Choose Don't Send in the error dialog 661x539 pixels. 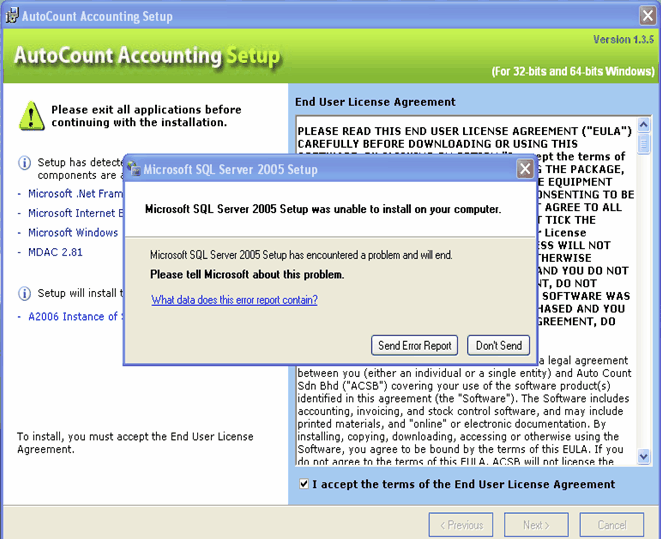(498, 346)
